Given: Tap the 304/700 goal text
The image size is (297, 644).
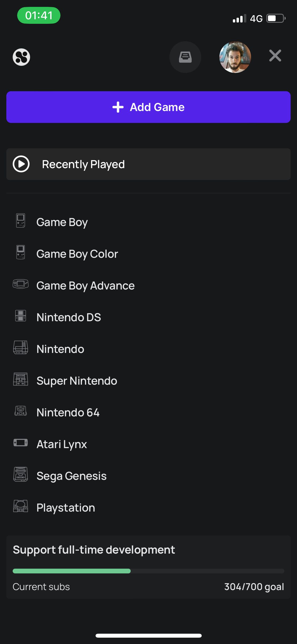Looking at the screenshot, I should 254,587.
